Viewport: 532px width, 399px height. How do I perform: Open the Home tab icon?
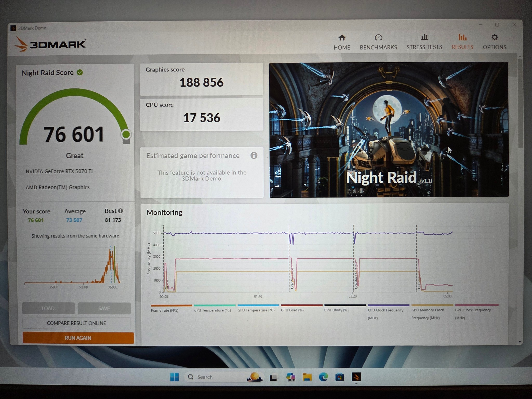342,38
